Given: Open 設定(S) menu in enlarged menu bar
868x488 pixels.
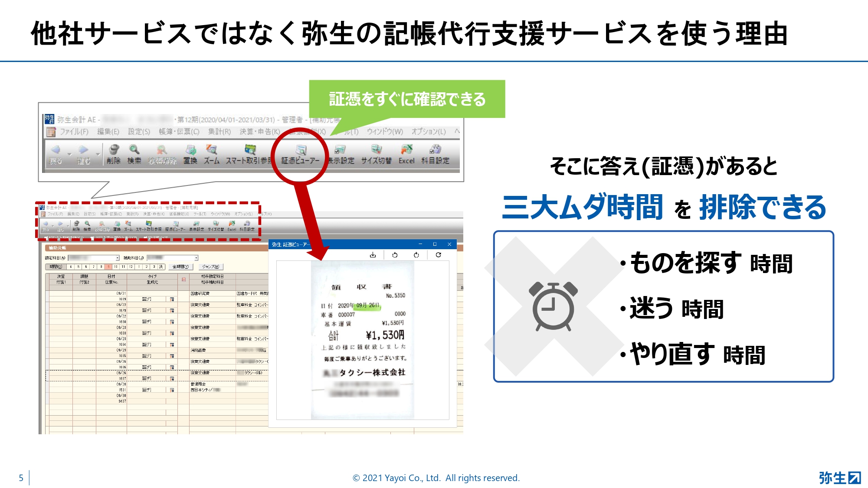Looking at the screenshot, I should click(139, 131).
